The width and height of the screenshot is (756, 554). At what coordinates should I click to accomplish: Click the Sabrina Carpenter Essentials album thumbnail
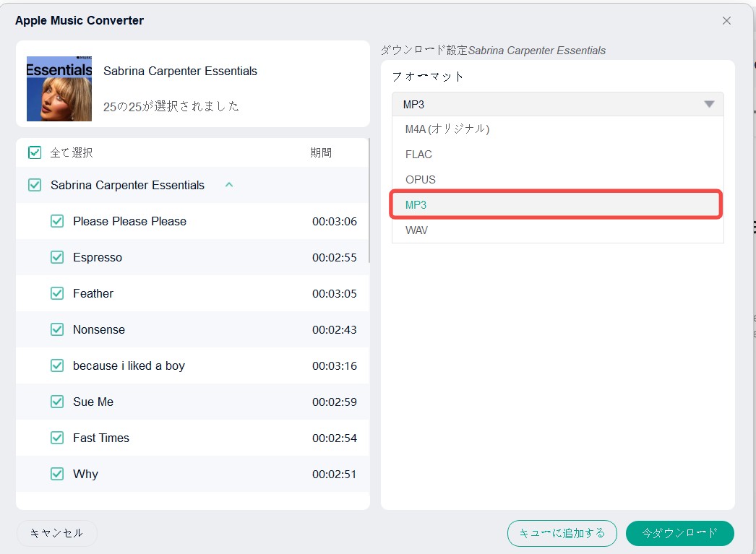point(59,89)
